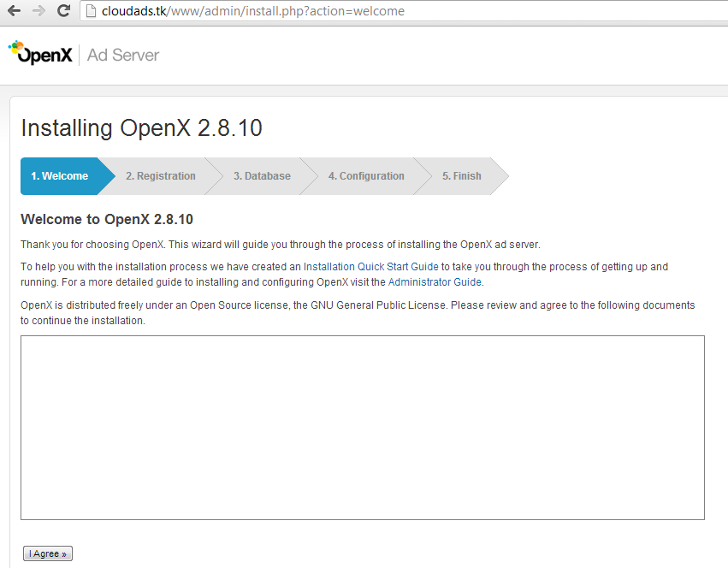Click the browser forward arrow

pos(39,10)
